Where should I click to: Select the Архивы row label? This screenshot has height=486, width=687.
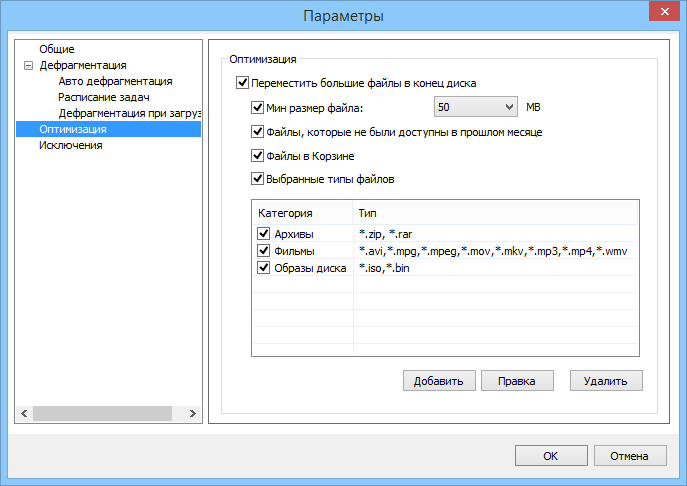point(294,234)
